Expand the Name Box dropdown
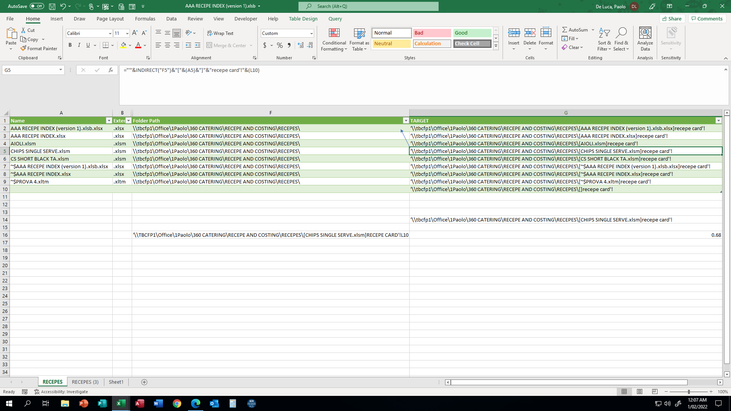 [x=61, y=70]
